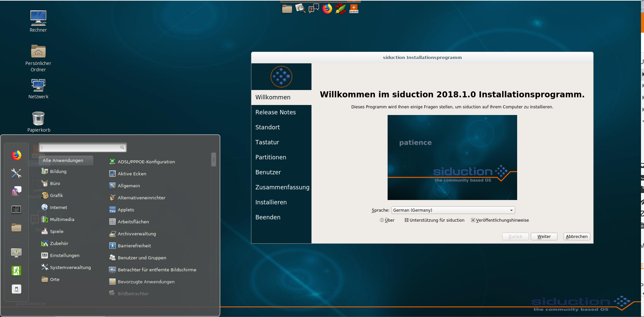Click Unterstützung für siduction
644x317 pixels.
point(434,220)
